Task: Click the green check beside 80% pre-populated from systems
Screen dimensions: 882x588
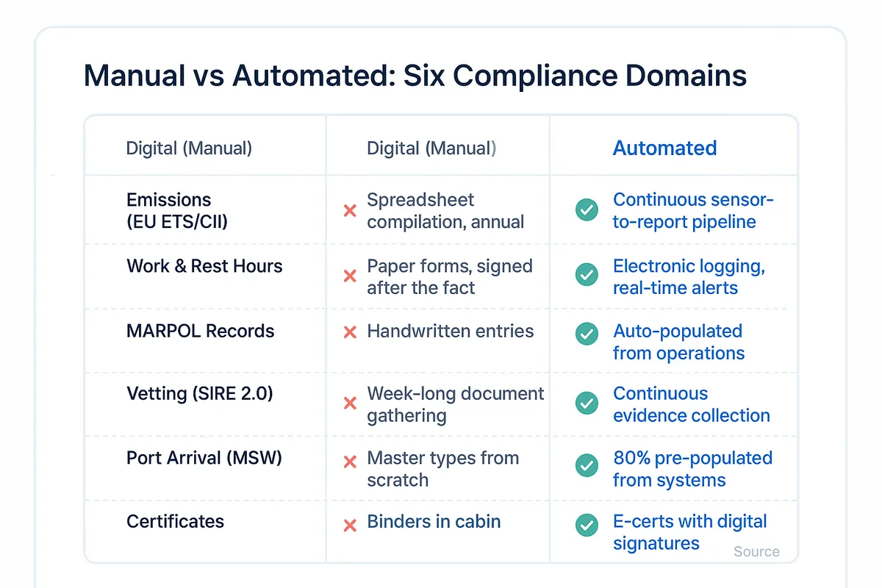Action: pyautogui.click(x=587, y=465)
